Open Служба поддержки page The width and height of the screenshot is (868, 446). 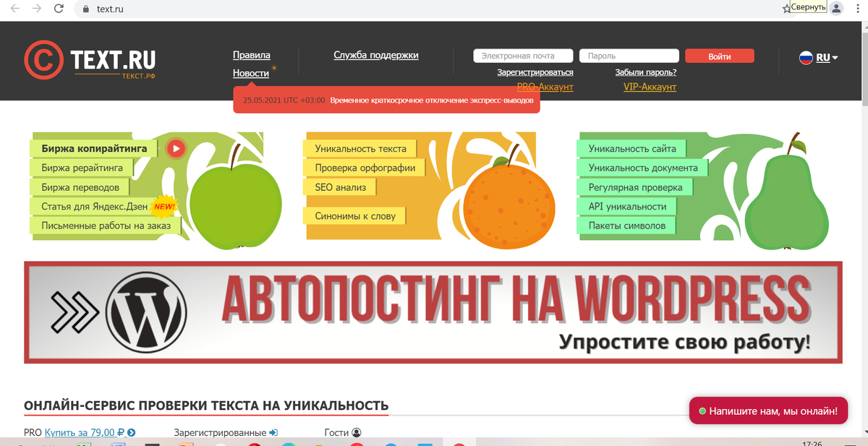[376, 55]
